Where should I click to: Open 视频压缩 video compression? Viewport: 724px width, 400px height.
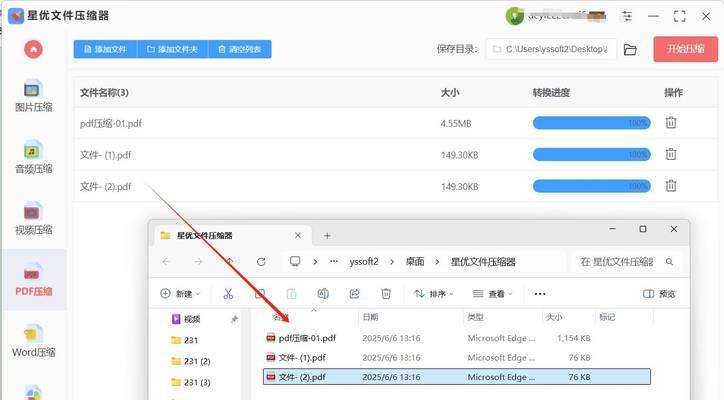coord(33,219)
